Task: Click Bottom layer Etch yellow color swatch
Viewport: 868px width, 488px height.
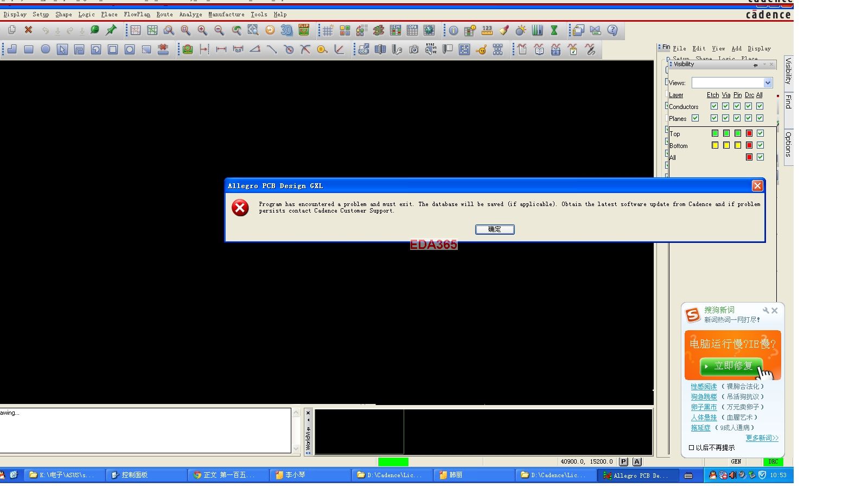Action: (x=715, y=145)
